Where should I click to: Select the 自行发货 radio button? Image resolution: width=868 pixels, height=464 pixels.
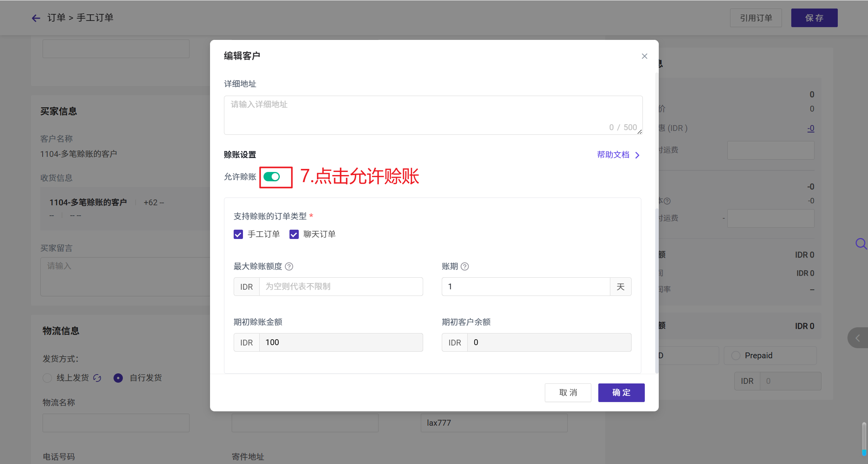click(x=118, y=378)
